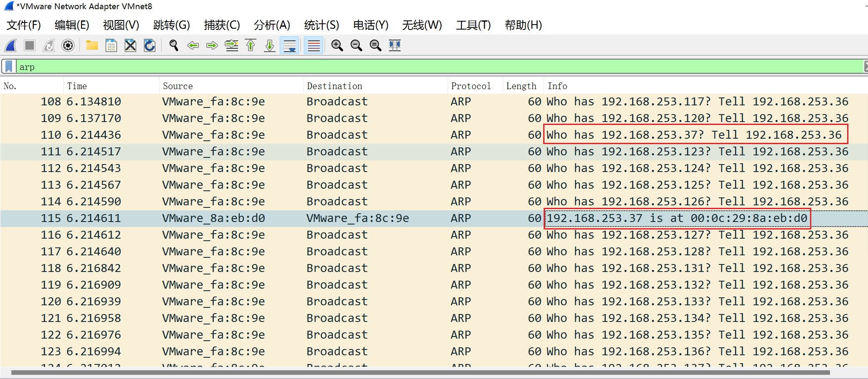The image size is (868, 379).
Task: Find a packet using magnifier icon
Action: tap(173, 45)
